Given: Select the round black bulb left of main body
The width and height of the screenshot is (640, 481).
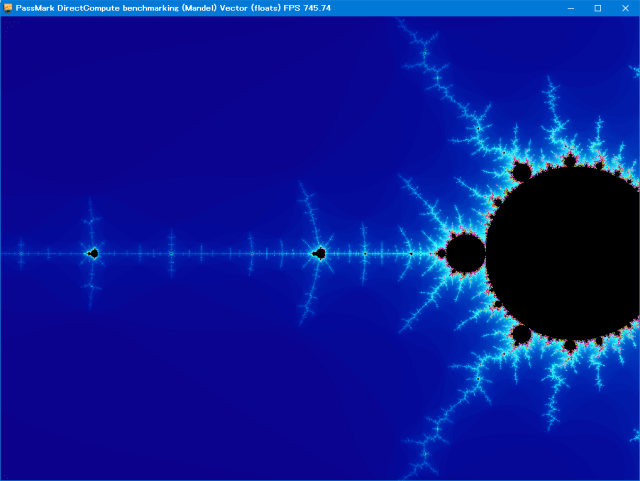Looking at the screenshot, I should pos(465,254).
